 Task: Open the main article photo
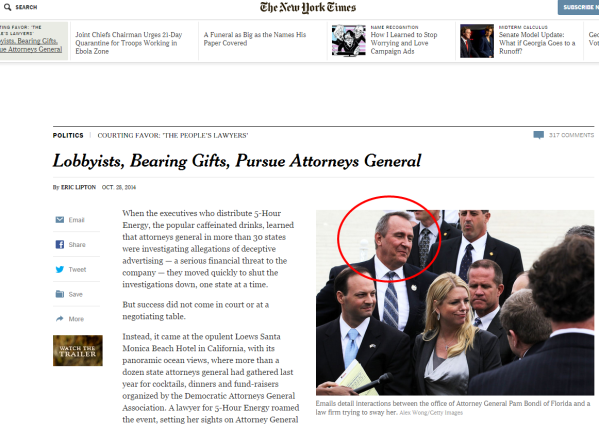click(455, 302)
